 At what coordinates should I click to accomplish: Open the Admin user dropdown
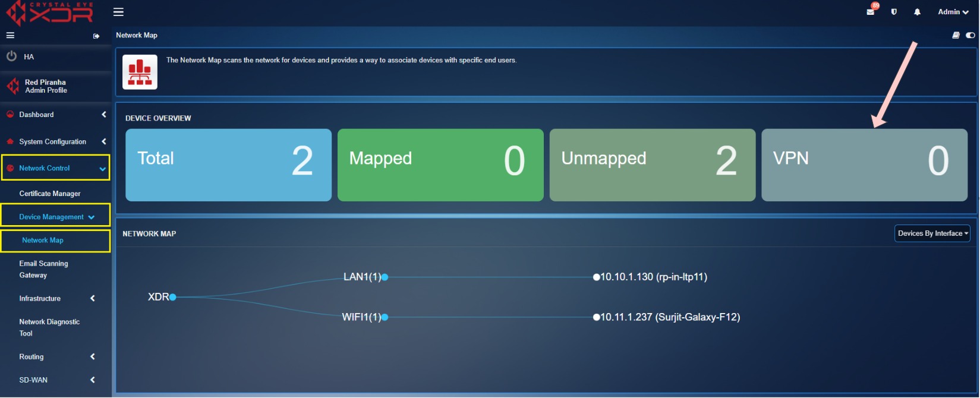(x=953, y=12)
